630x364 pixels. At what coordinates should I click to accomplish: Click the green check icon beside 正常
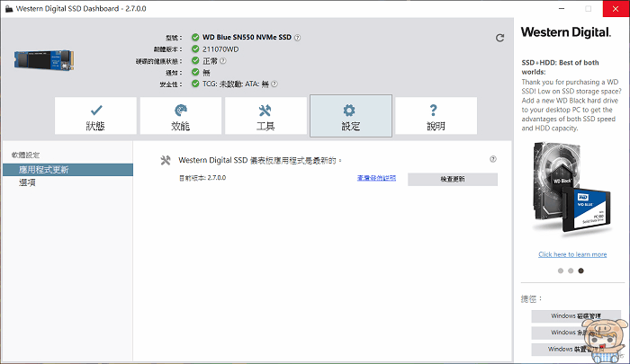click(195, 60)
